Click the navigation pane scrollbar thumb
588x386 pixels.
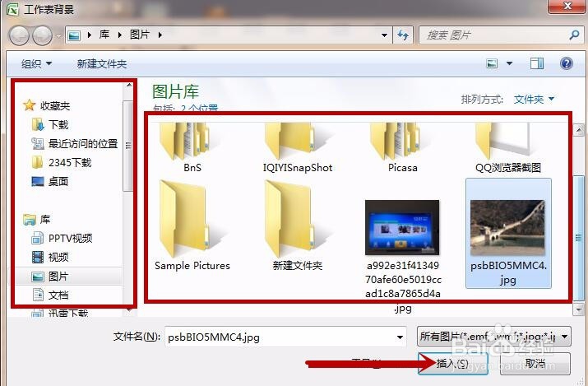tap(128, 146)
